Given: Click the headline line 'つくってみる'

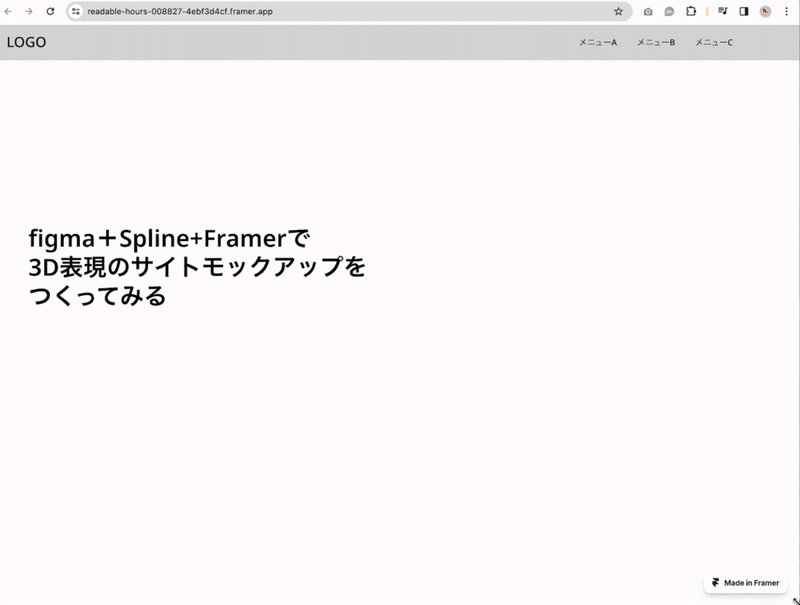Looking at the screenshot, I should click(x=97, y=296).
